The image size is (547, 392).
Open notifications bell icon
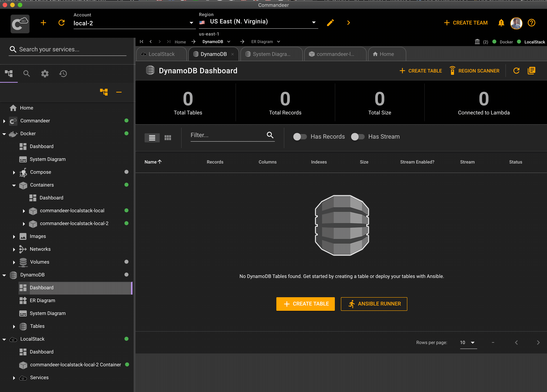(501, 23)
